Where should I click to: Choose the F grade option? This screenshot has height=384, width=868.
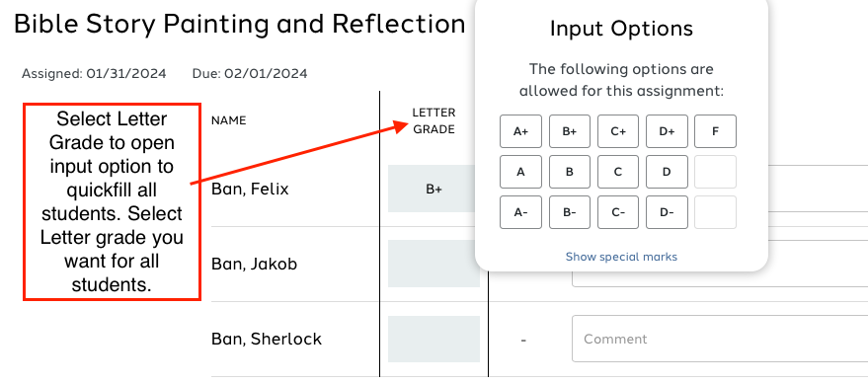[x=715, y=131]
